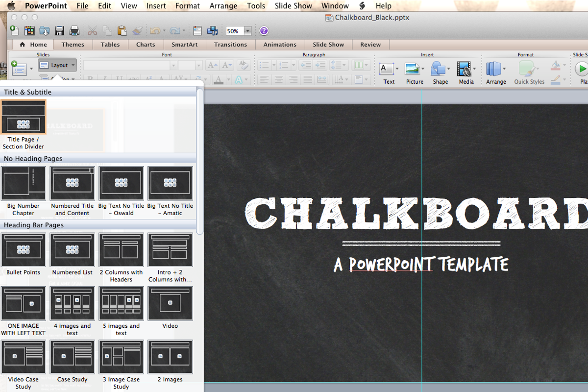This screenshot has height=392, width=588.
Task: Click the Help purple question mark icon
Action: [264, 31]
